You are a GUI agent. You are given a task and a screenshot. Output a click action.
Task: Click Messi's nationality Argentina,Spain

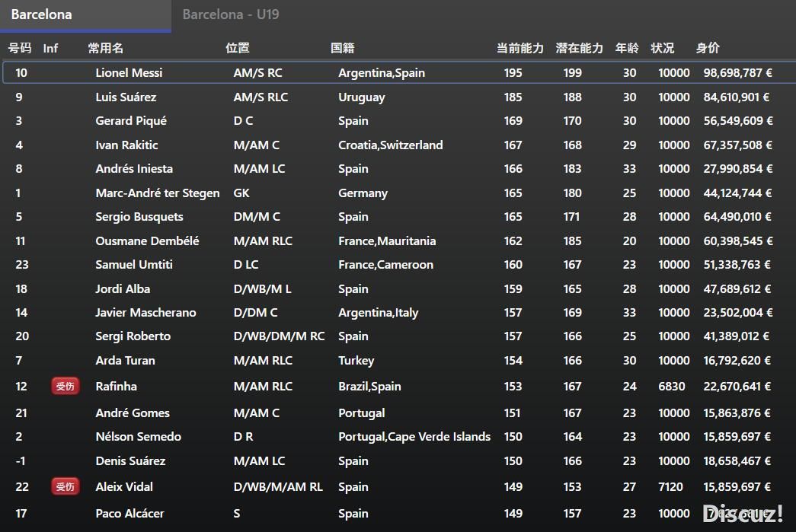382,72
